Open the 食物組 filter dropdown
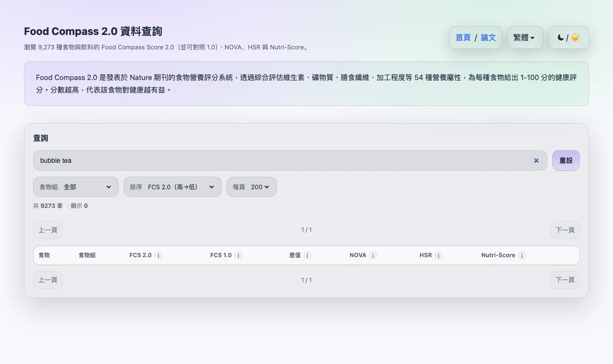The image size is (613, 364). 76,187
